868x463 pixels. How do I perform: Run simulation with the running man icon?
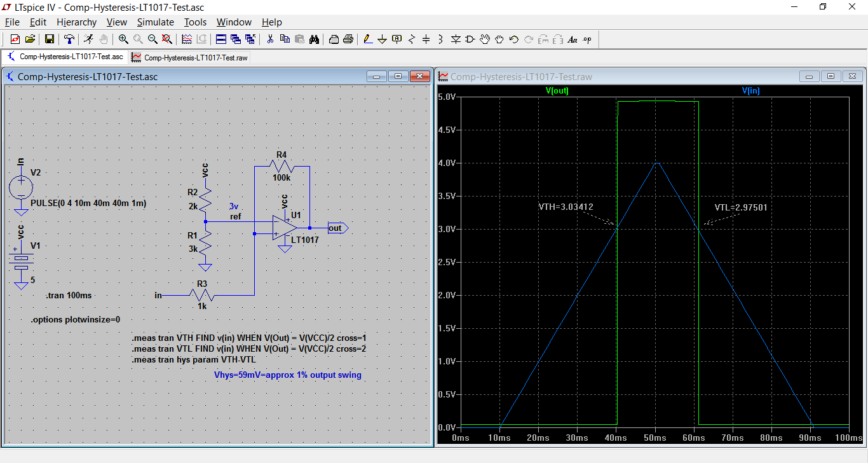(88, 39)
